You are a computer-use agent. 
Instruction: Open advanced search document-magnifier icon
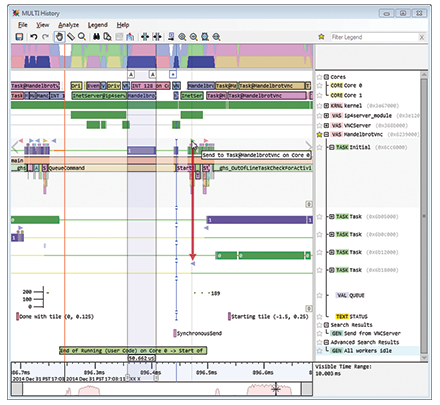click(107, 37)
